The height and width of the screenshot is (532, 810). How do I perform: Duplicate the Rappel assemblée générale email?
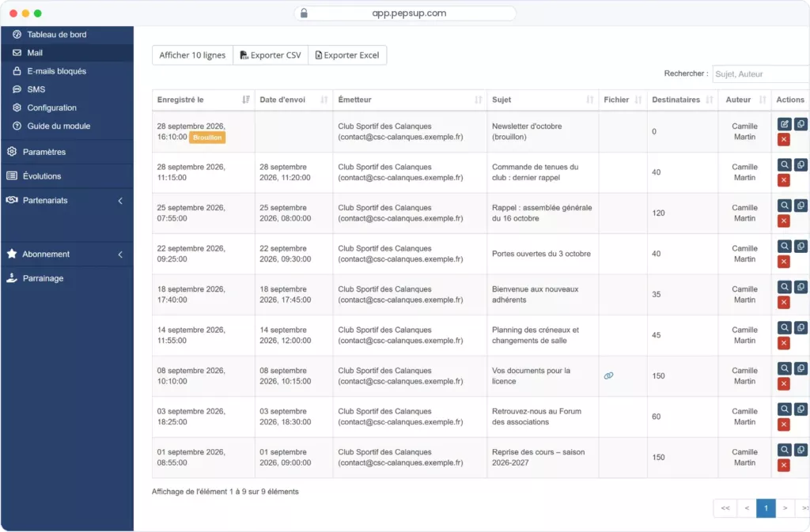click(801, 206)
